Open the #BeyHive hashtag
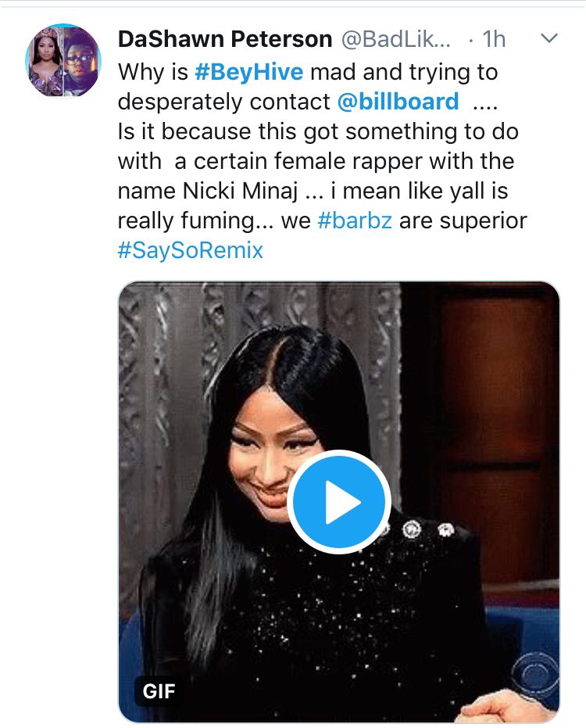This screenshot has width=586, height=728. [250, 72]
